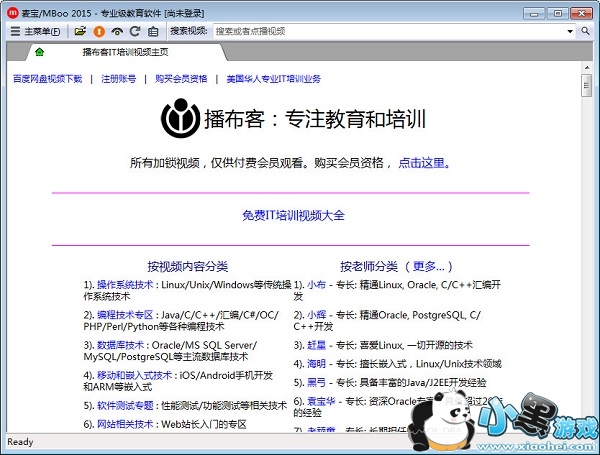
Task: Click the 按老师分类 heading text
Action: click(369, 266)
